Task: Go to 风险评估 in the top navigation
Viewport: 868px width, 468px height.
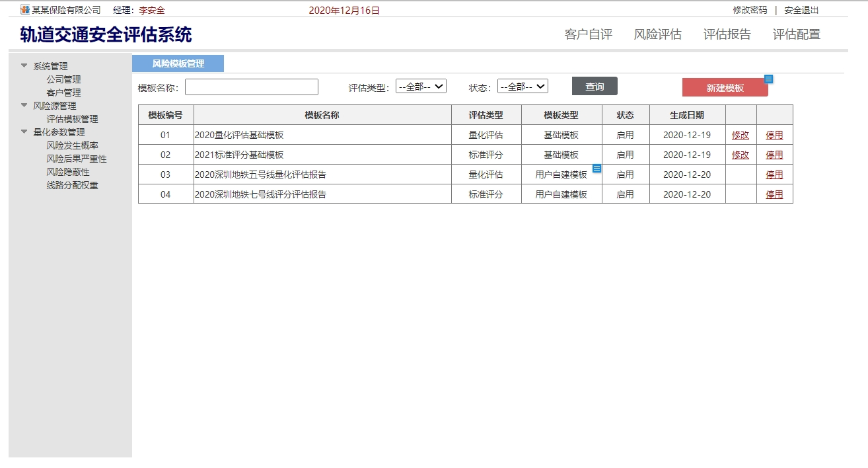Action: pos(657,34)
